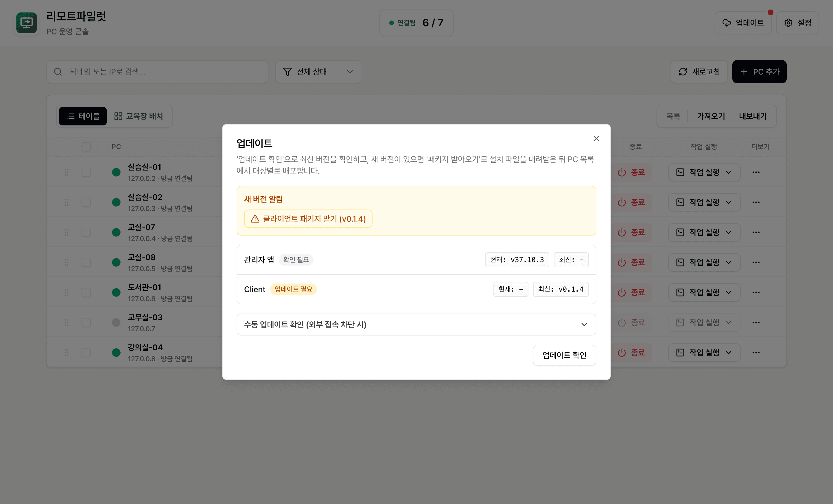This screenshot has width=833, height=504.
Task: Open 업데이트 from the header
Action: [743, 23]
